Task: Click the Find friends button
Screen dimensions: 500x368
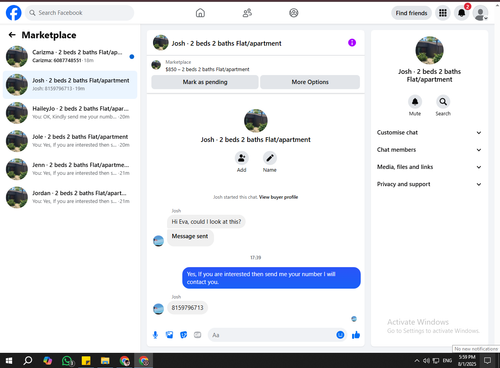Action: (411, 13)
